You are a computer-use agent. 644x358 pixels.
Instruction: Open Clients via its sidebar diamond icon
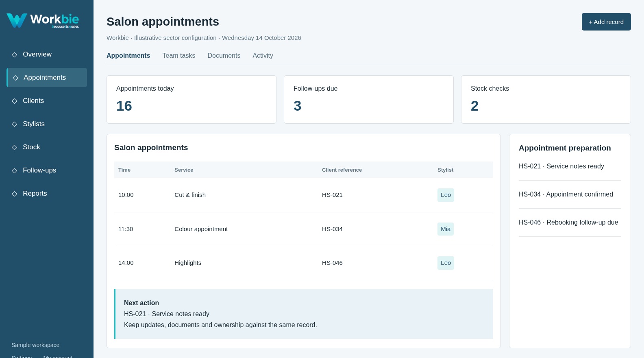click(15, 101)
